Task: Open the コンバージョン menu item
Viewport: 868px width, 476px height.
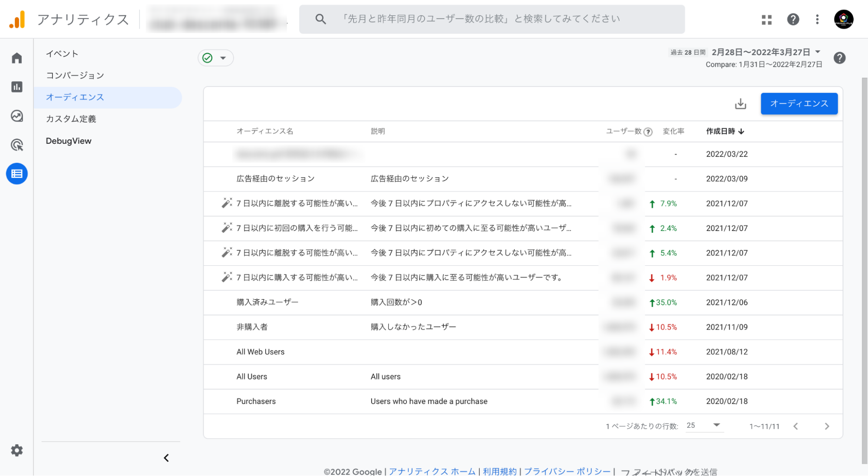Action: click(x=75, y=76)
